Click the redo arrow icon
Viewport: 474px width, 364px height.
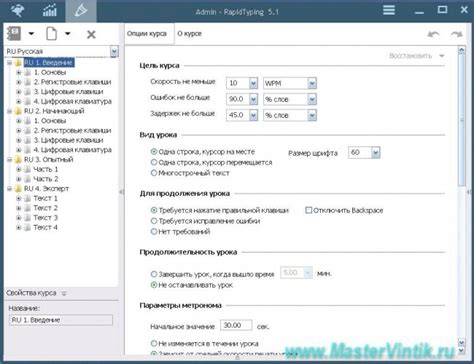point(456,34)
